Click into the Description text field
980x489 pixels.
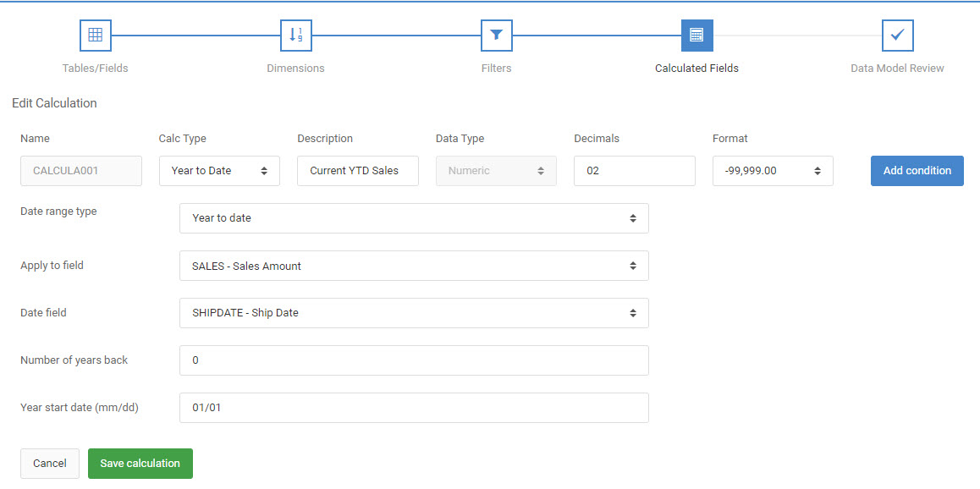(357, 171)
